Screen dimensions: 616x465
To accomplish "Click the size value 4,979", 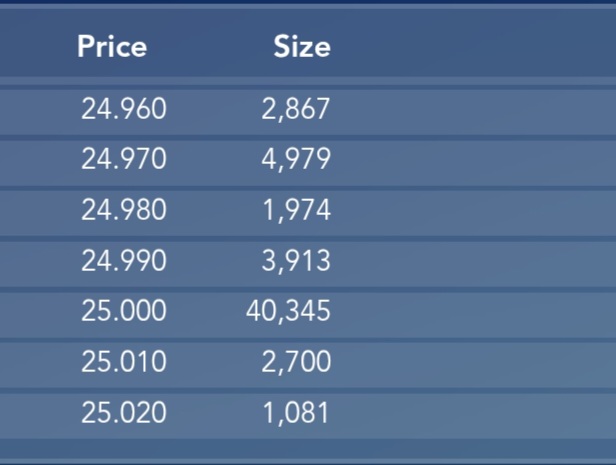I will click(296, 160).
